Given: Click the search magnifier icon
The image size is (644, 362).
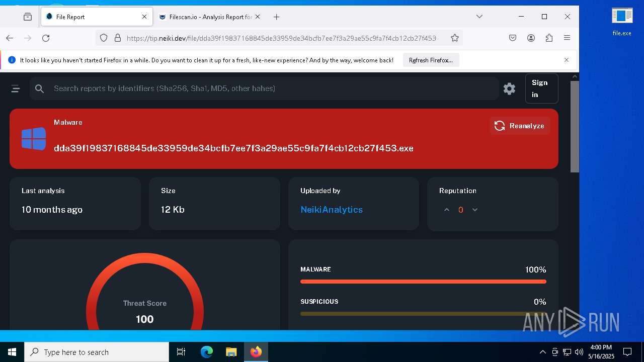Looking at the screenshot, I should tap(40, 88).
